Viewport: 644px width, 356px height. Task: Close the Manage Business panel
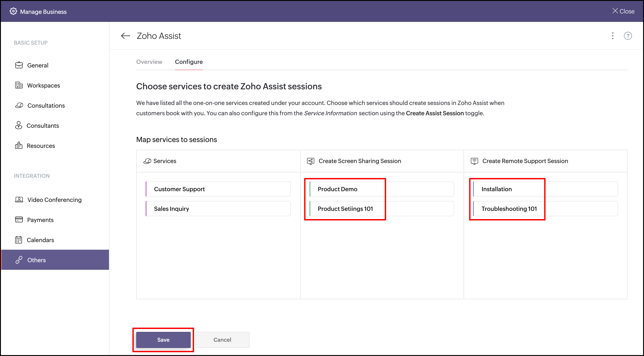click(623, 11)
